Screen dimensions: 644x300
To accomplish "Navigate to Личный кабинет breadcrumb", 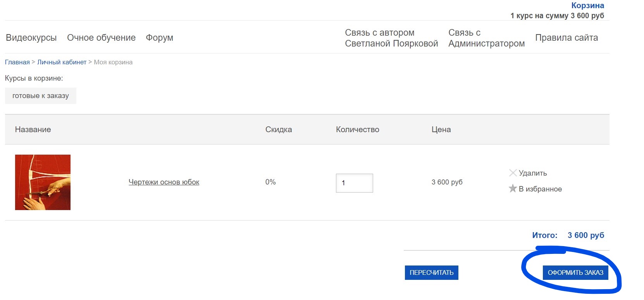I will (62, 62).
